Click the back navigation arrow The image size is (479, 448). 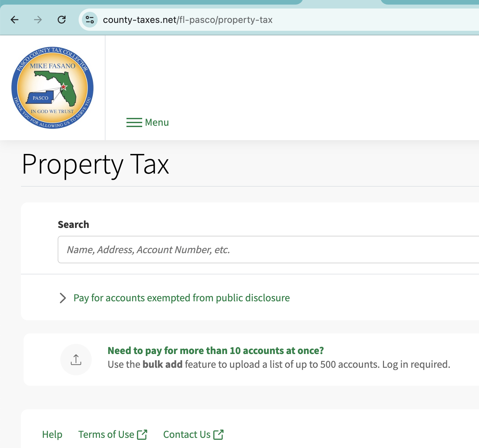coord(14,20)
